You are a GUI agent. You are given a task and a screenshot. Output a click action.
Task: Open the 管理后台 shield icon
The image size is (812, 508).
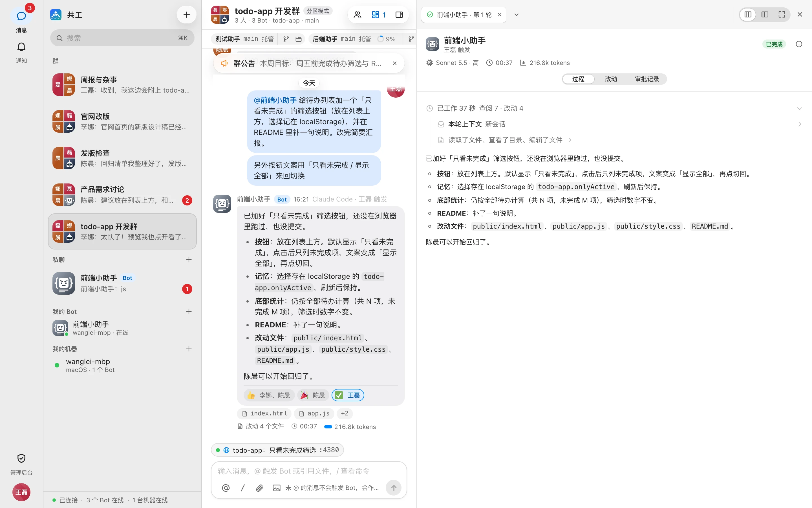21,458
